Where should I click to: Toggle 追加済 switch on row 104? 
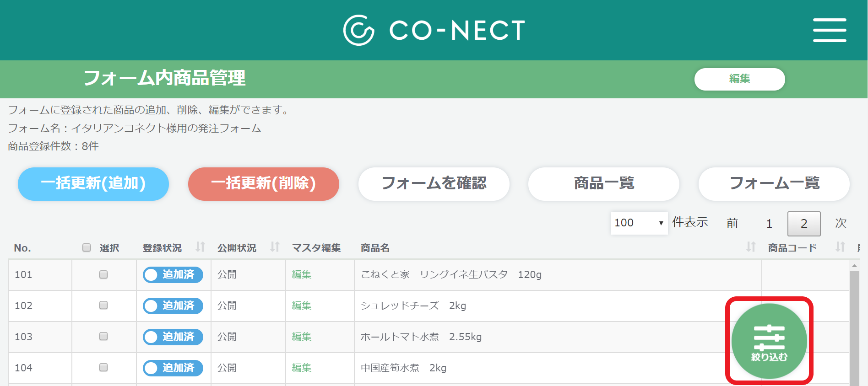point(173,368)
